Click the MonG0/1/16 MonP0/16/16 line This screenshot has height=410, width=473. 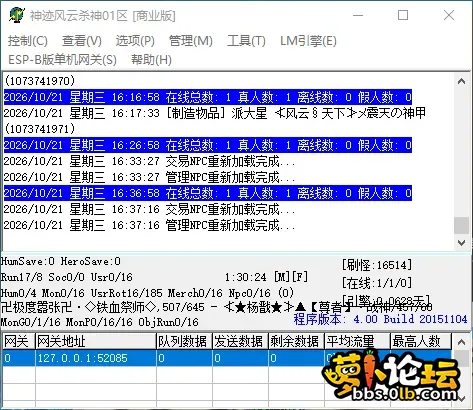point(99,322)
